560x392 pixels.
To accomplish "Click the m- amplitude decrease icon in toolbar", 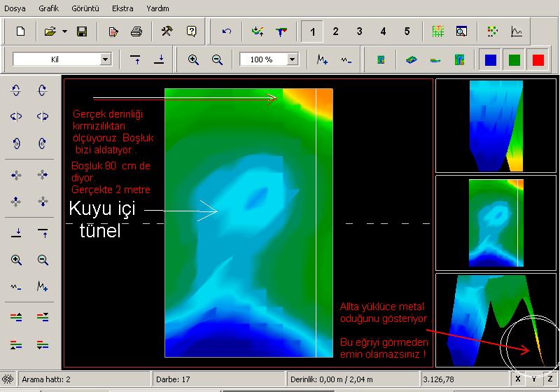I will 346,60.
